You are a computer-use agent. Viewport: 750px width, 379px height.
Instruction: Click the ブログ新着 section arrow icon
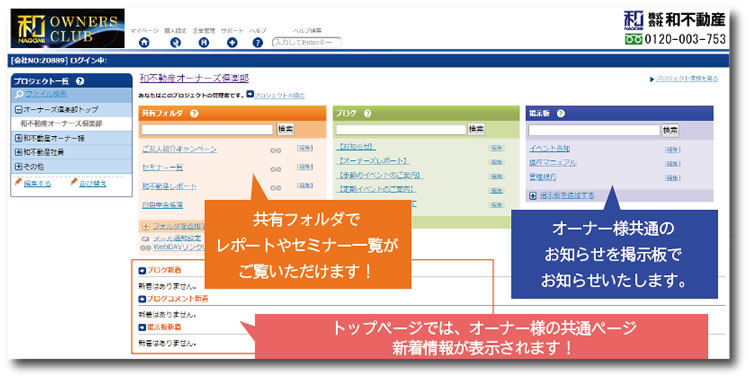click(x=142, y=270)
